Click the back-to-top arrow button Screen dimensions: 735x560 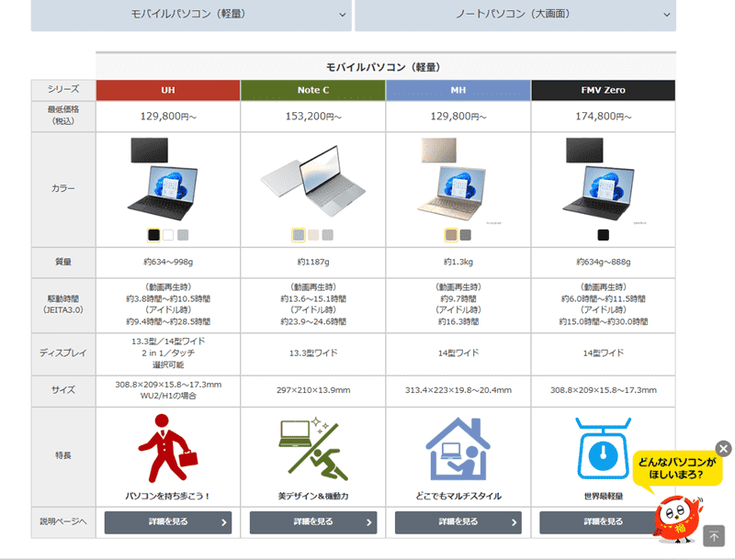pyautogui.click(x=714, y=536)
